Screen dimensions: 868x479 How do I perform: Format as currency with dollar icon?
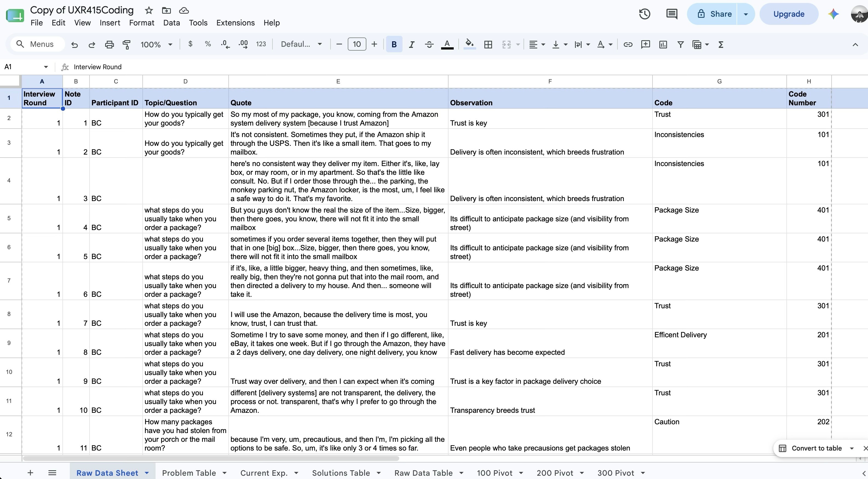tap(190, 44)
